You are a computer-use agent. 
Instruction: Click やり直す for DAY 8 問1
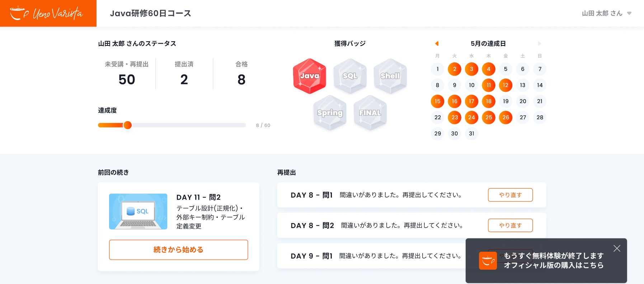pos(510,195)
